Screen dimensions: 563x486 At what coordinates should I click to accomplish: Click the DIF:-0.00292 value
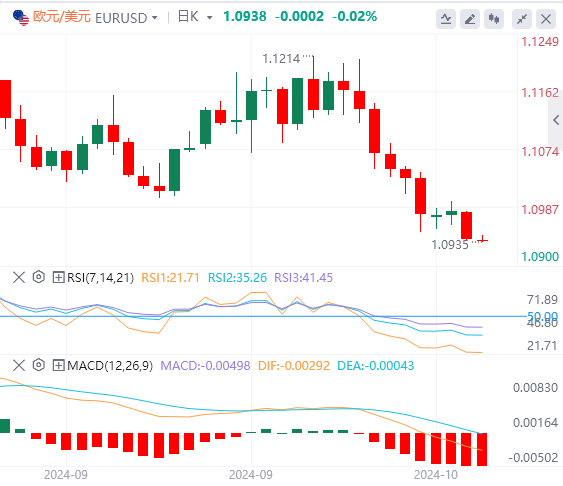[294, 365]
